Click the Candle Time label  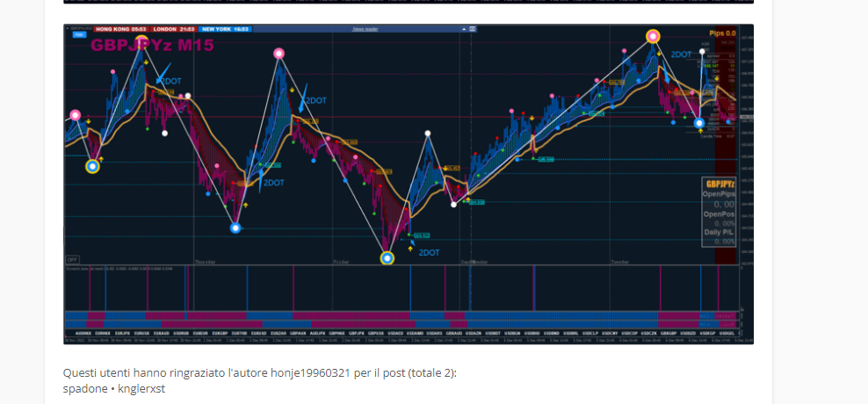712,135
